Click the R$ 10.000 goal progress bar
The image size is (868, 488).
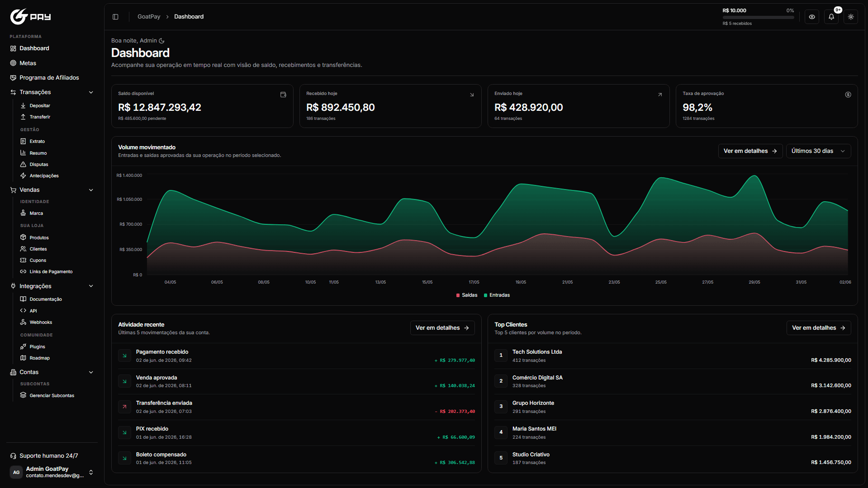point(758,18)
